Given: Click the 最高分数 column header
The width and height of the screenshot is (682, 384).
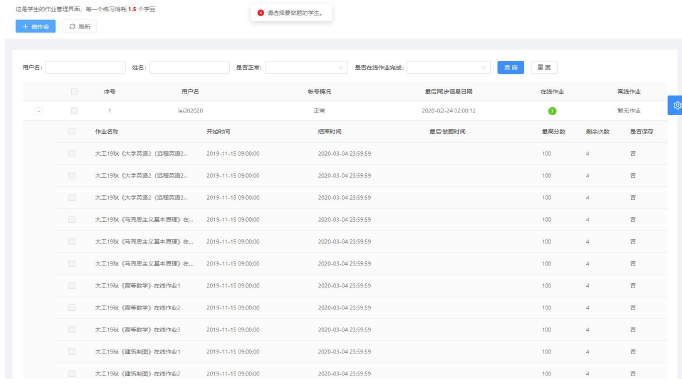Looking at the screenshot, I should point(554,132).
